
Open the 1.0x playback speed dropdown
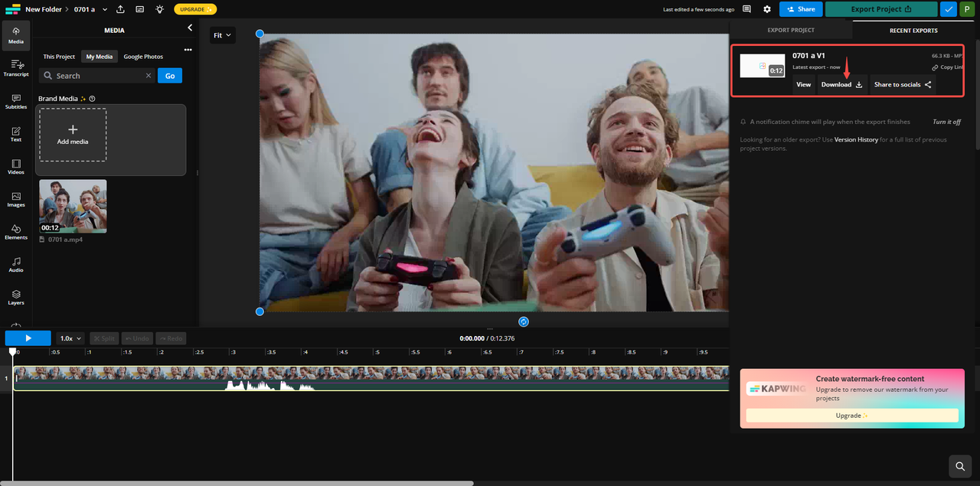tap(70, 338)
